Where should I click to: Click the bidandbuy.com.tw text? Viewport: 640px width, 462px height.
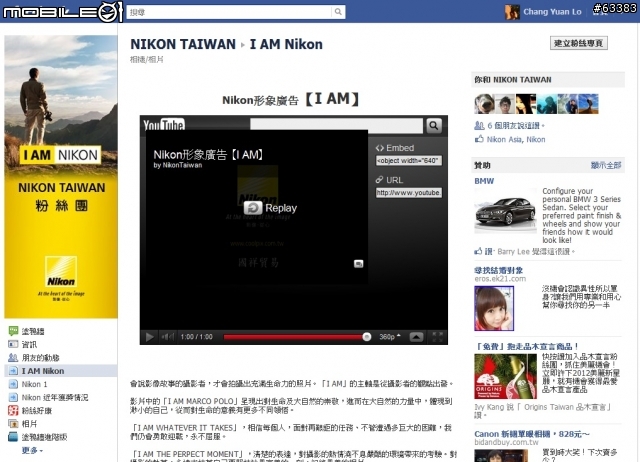point(506,442)
